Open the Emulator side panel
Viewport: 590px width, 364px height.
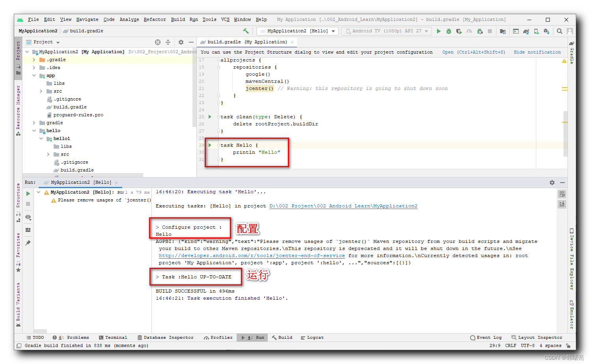(x=572, y=314)
